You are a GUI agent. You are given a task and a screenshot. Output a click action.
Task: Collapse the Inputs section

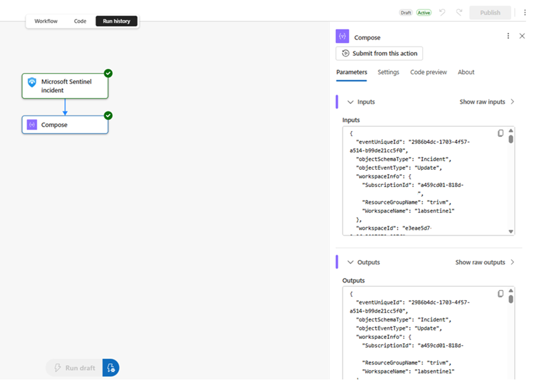coord(350,102)
